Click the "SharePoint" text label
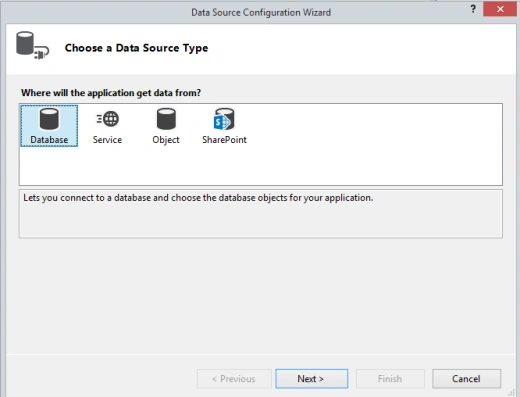520x397 pixels. click(224, 140)
